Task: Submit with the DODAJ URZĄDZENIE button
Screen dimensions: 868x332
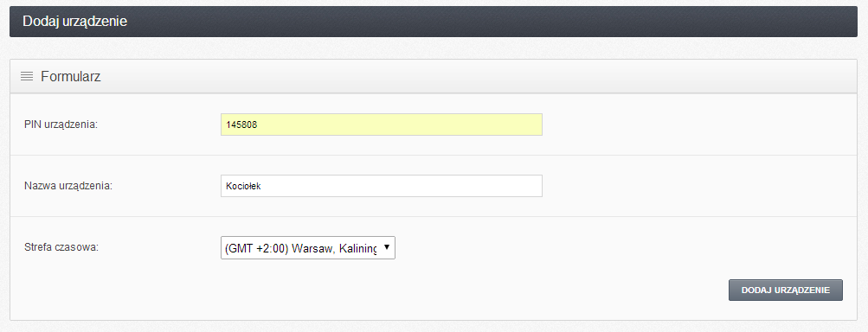Action: pos(786,290)
